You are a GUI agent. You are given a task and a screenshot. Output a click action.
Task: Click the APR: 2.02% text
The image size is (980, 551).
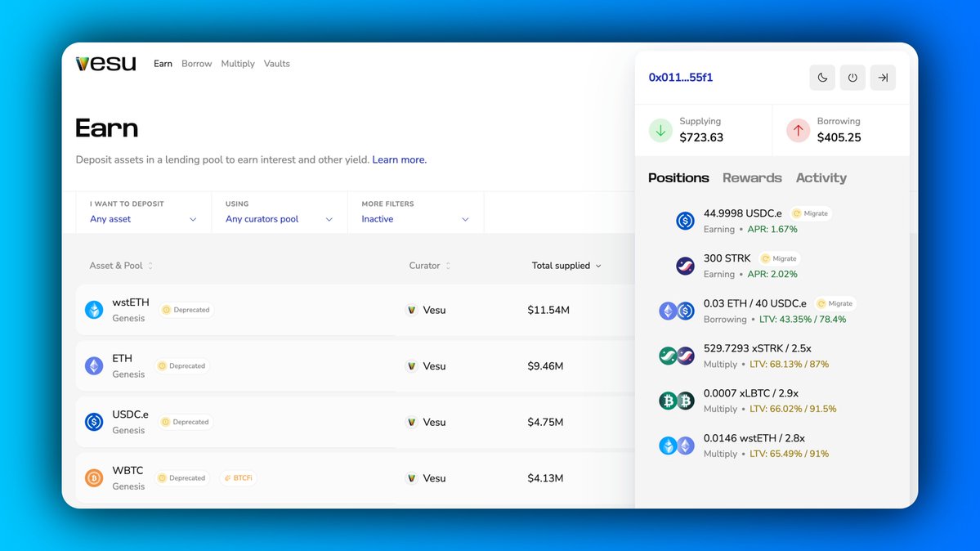pos(772,275)
